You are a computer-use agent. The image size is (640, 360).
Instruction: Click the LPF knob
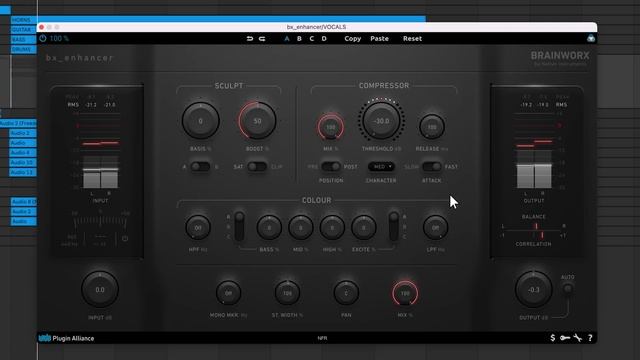(436, 227)
